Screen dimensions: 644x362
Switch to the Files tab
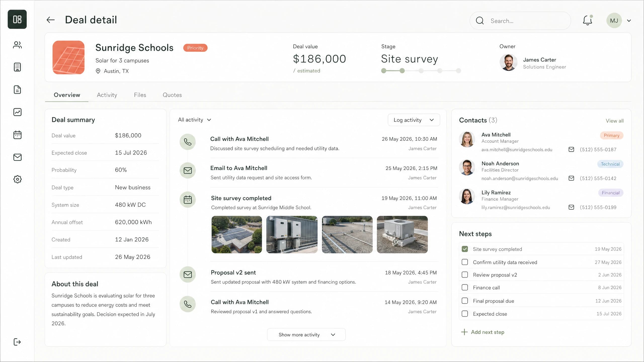(x=140, y=95)
